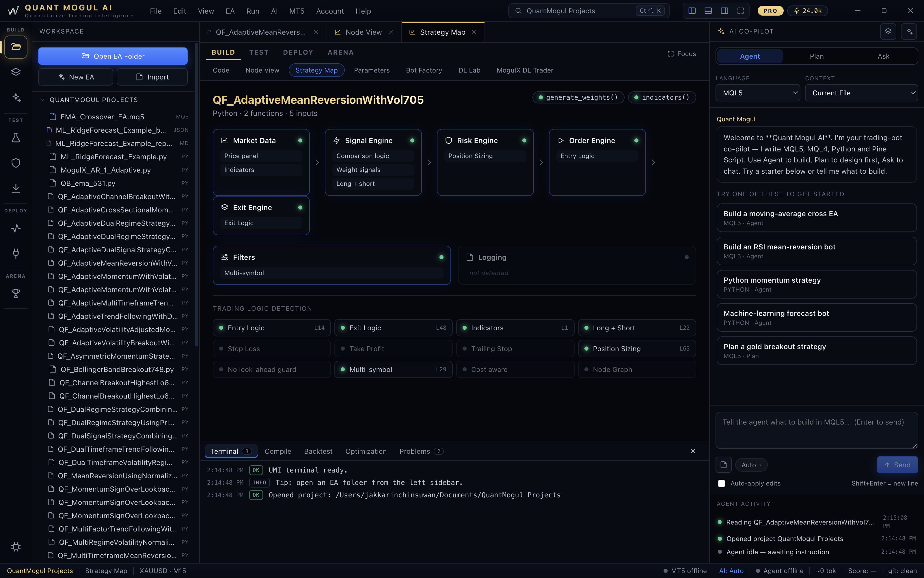Toggle the bottom panel layout icon
Viewport: 924px width, 578px height.
pyautogui.click(x=708, y=11)
